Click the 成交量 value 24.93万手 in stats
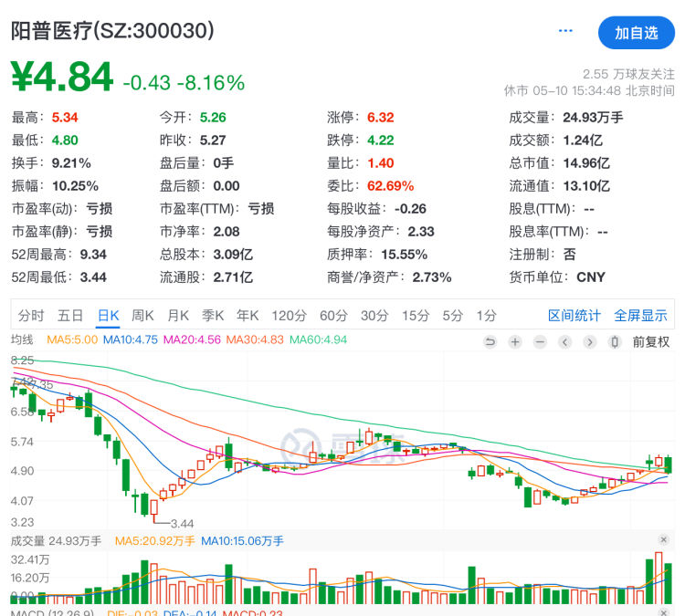This screenshot has width=685, height=616. pos(593,117)
